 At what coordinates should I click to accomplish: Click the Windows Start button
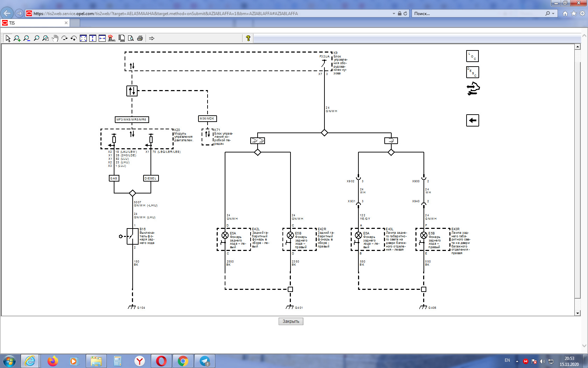(x=9, y=361)
